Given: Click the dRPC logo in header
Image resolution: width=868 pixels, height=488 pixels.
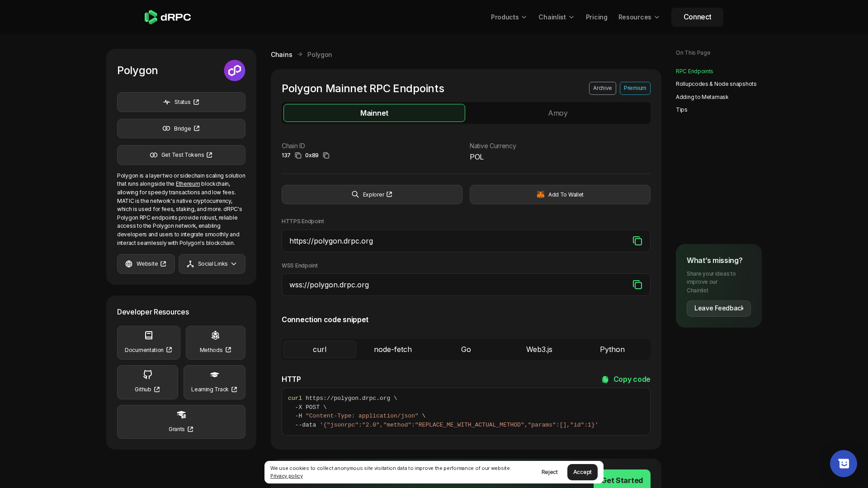Looking at the screenshot, I should point(168,17).
